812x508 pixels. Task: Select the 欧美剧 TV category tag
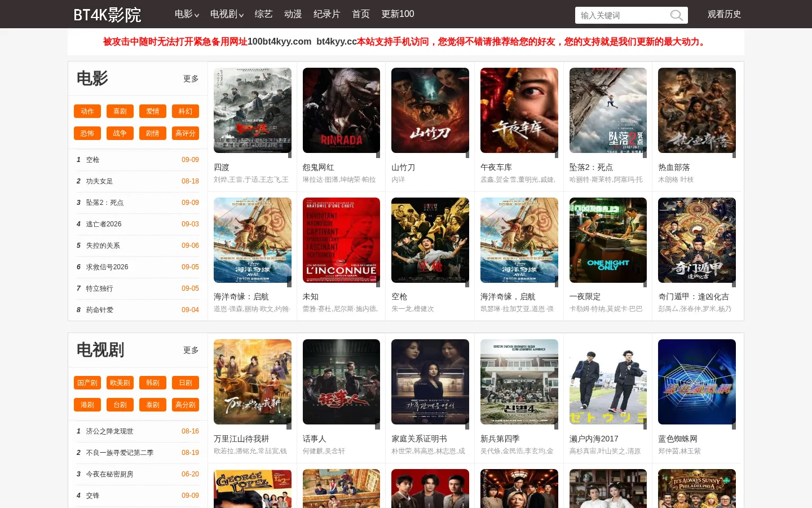pos(120,383)
